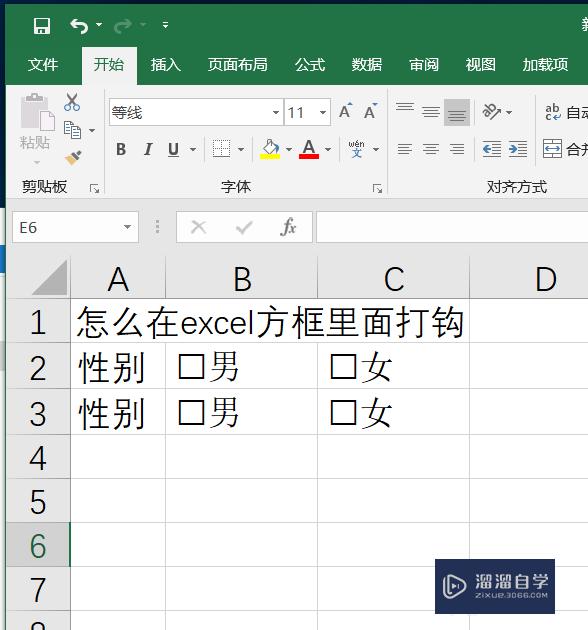Switch to the 加载项 ribbon tab

point(545,65)
